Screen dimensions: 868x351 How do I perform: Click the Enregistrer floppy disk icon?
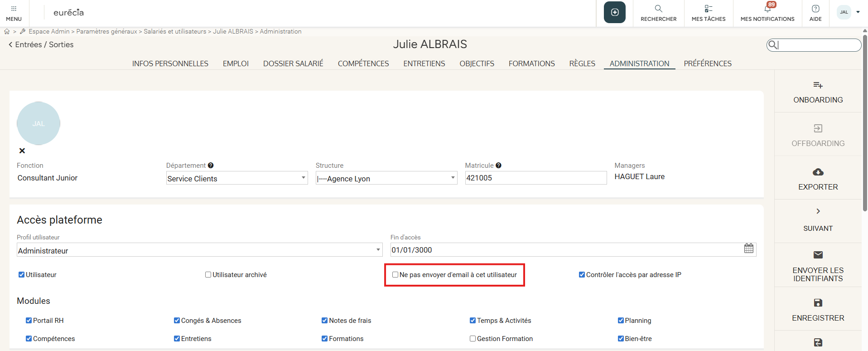(x=818, y=303)
